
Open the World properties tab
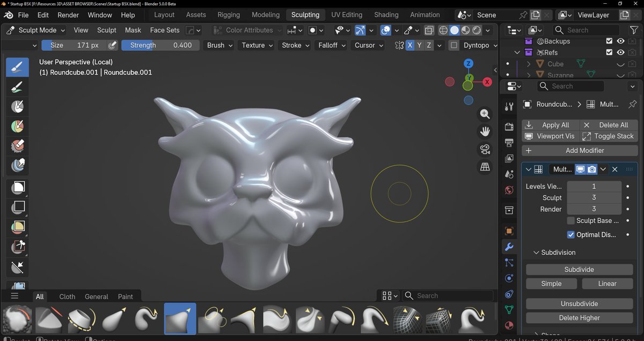(509, 190)
